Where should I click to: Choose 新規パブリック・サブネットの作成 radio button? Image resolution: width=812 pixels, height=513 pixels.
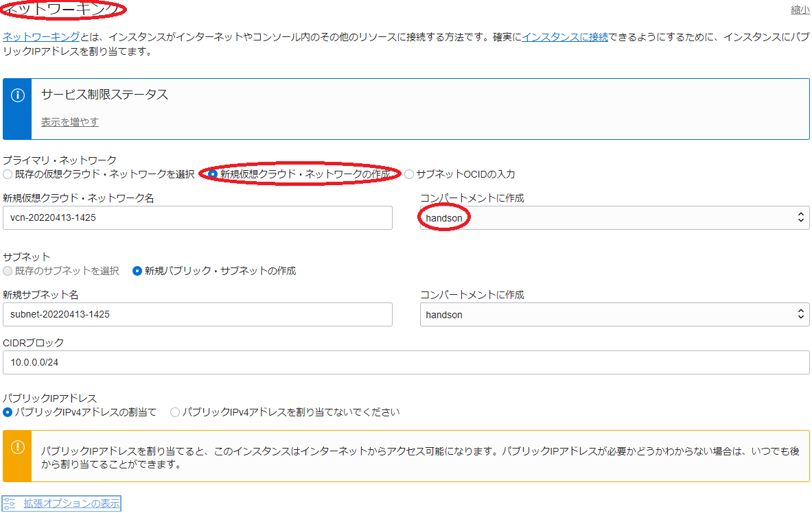coord(137,271)
